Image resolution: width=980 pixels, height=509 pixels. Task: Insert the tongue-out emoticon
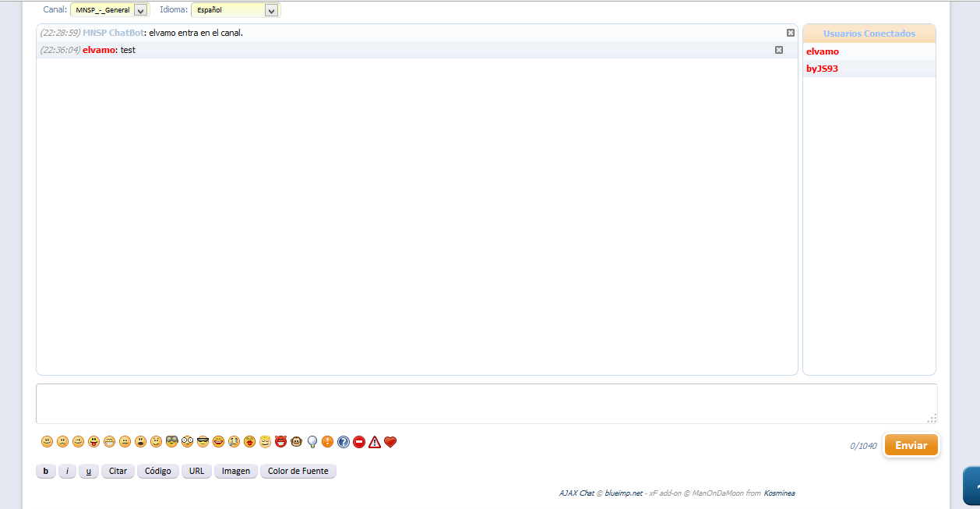(x=94, y=441)
